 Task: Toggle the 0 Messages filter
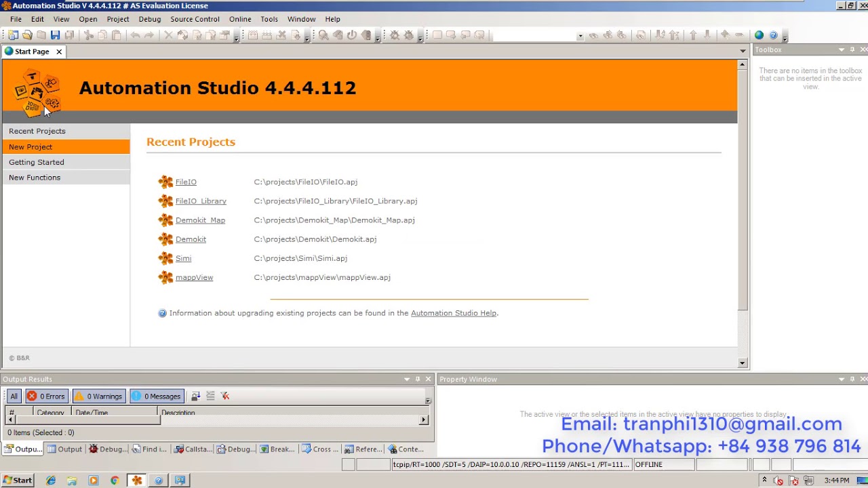coord(157,396)
